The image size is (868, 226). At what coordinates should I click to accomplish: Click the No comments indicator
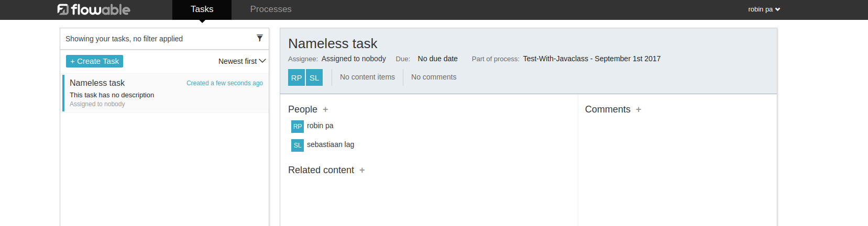pos(434,77)
